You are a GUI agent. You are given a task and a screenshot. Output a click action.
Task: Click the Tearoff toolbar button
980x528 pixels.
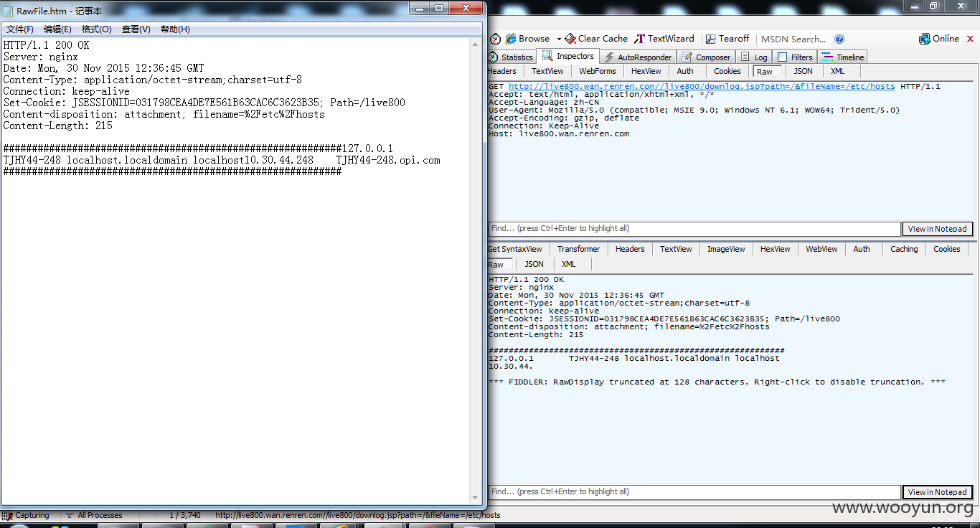click(727, 39)
